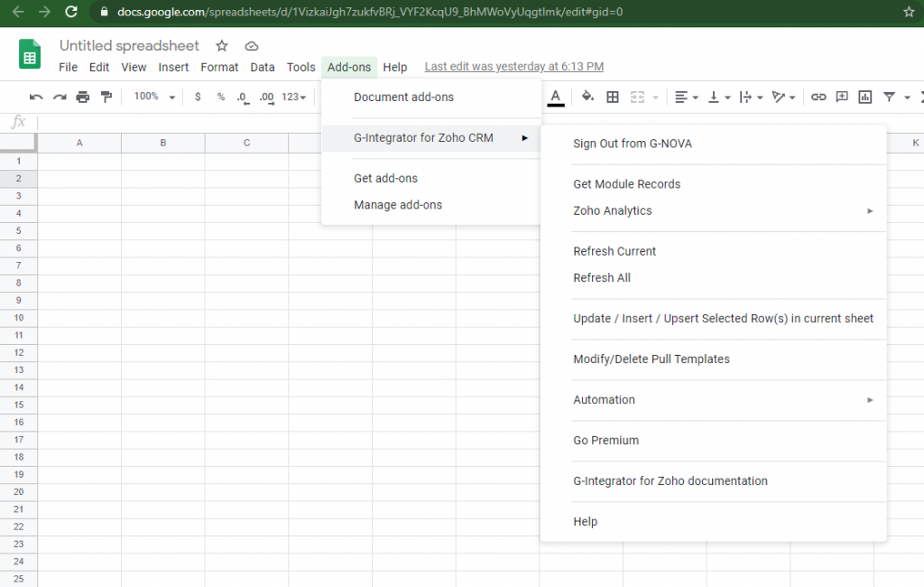Open the fill color bucket

tap(587, 97)
